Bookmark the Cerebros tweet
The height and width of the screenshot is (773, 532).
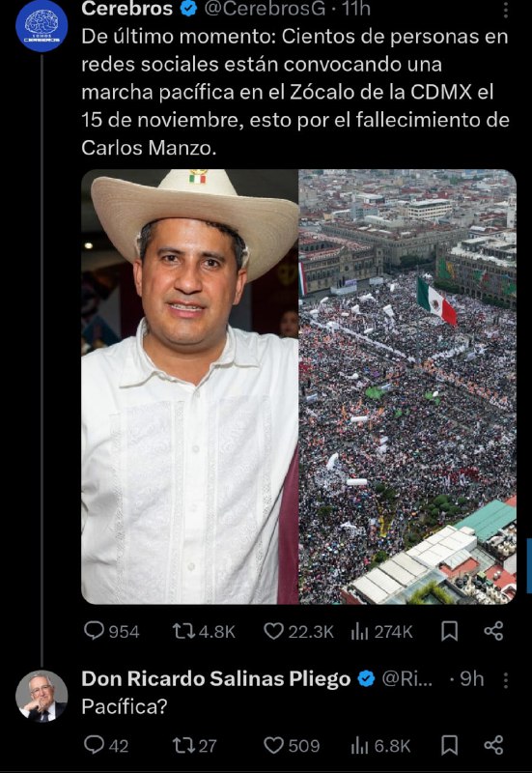449,632
